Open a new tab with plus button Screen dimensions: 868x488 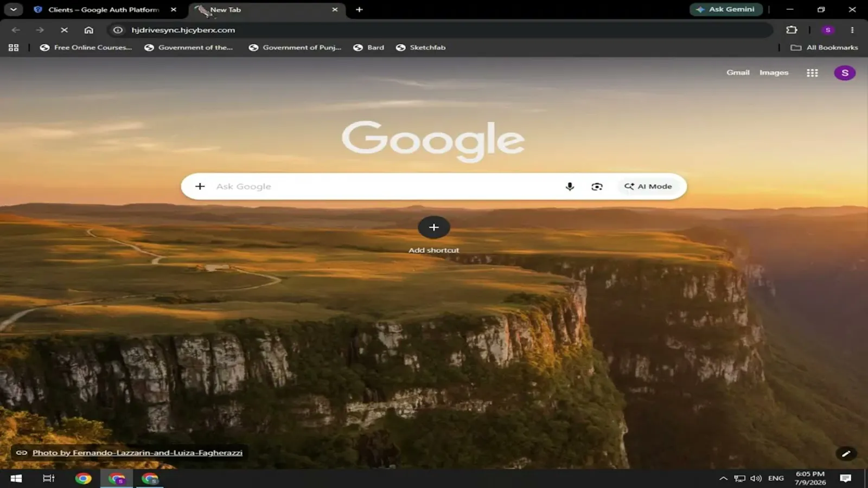point(359,10)
